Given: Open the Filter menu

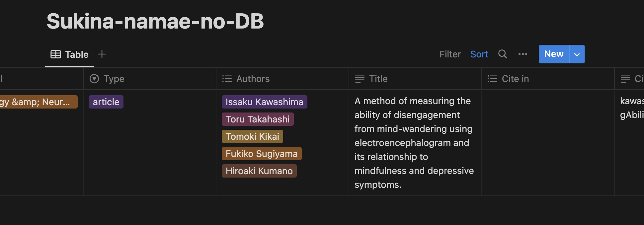Looking at the screenshot, I should click(x=450, y=54).
